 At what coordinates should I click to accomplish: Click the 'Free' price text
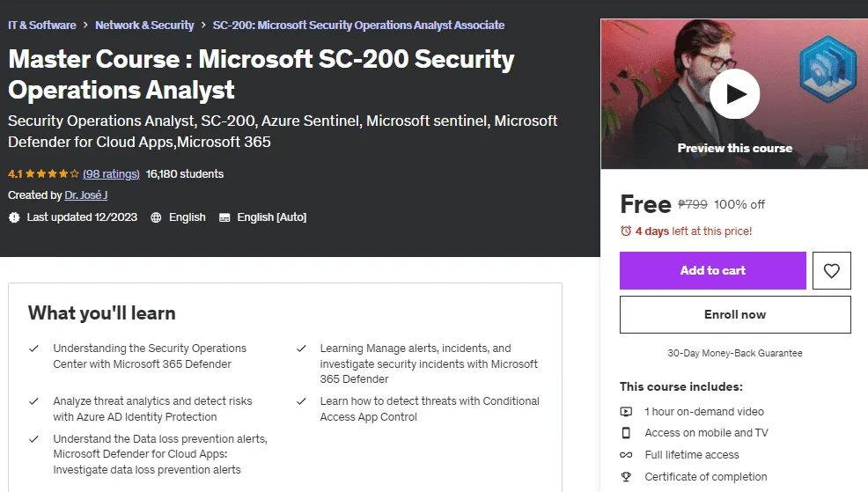point(645,204)
